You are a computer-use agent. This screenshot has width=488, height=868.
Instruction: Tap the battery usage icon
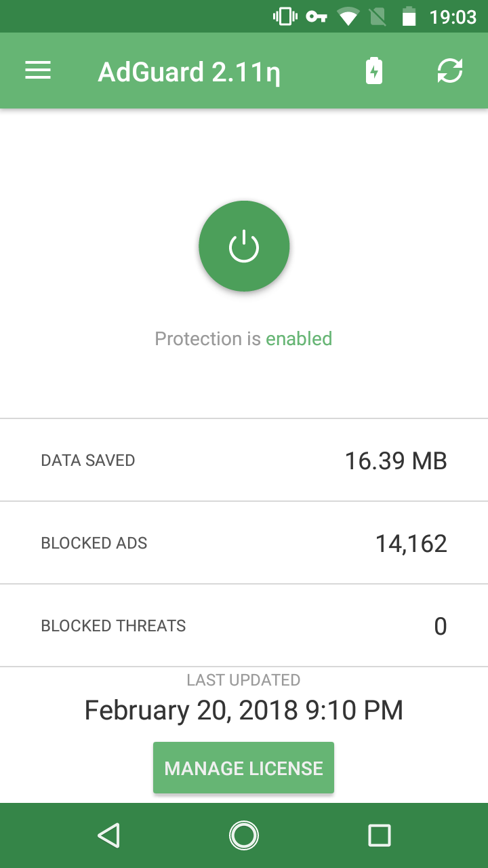coord(374,71)
